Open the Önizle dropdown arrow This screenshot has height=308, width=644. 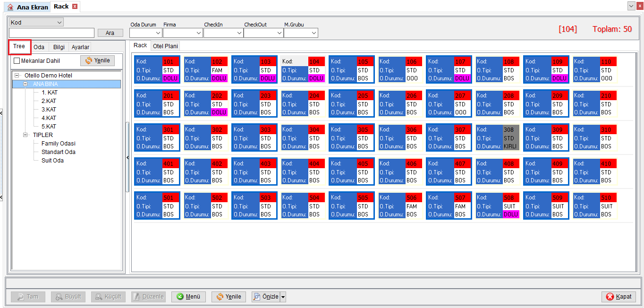(x=283, y=297)
